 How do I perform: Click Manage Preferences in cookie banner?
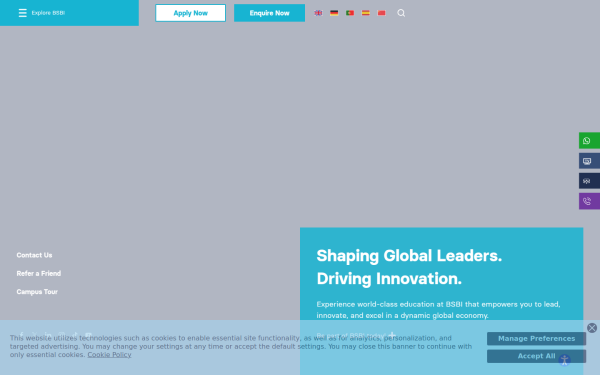(536, 339)
